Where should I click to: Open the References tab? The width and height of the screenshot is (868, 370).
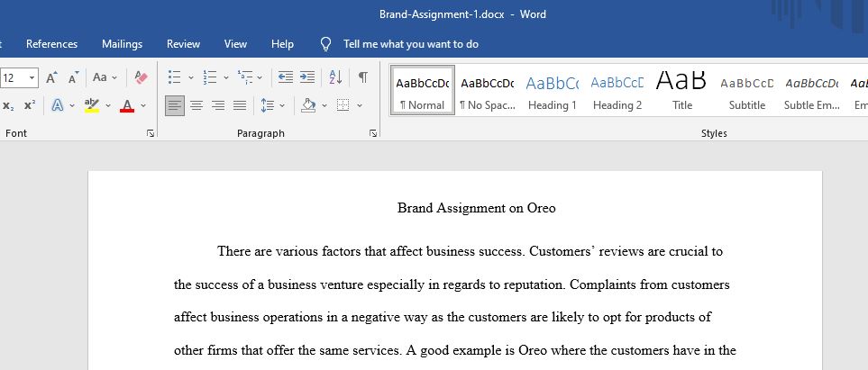point(52,44)
